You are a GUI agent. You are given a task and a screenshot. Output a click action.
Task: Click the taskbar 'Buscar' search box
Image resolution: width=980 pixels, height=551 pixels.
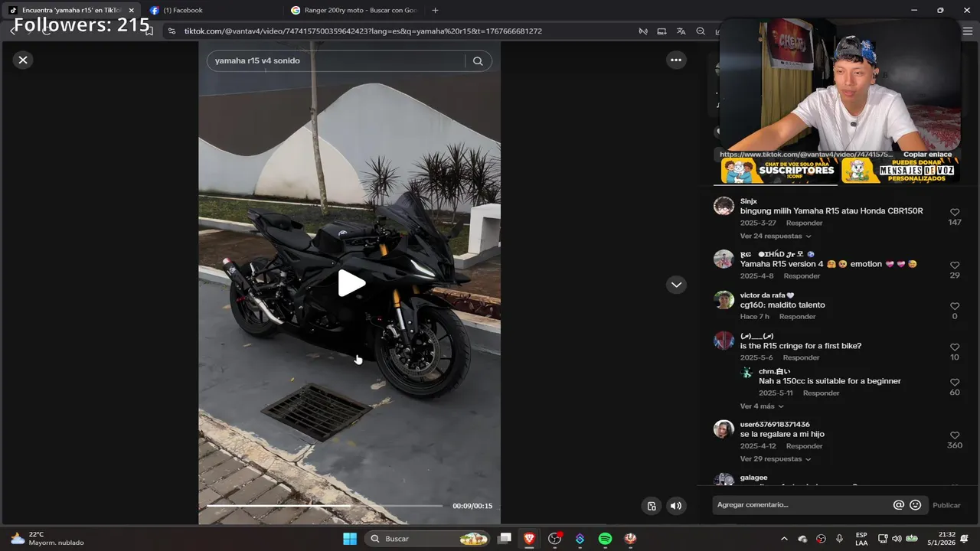click(427, 539)
